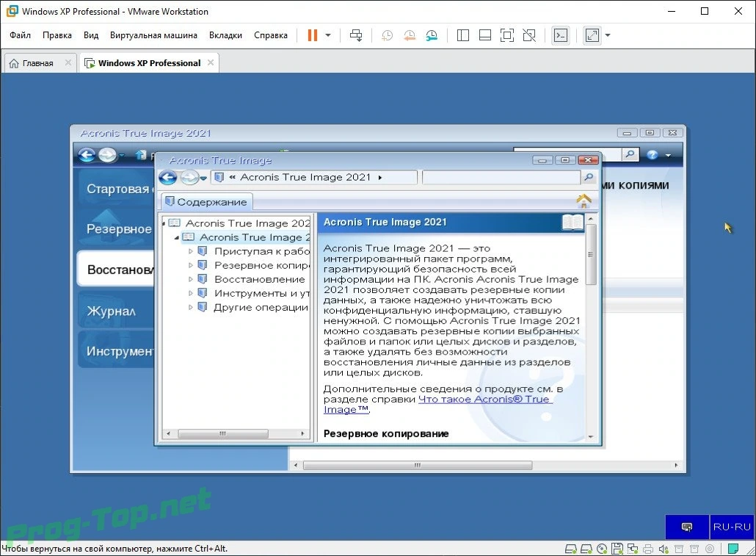Open the console view icon

pyautogui.click(x=561, y=35)
